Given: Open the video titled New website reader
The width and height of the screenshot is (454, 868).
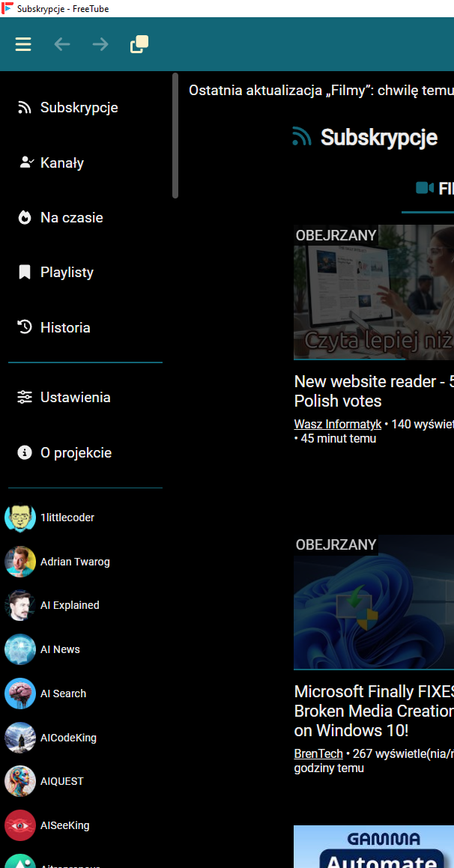Looking at the screenshot, I should pyautogui.click(x=374, y=390).
